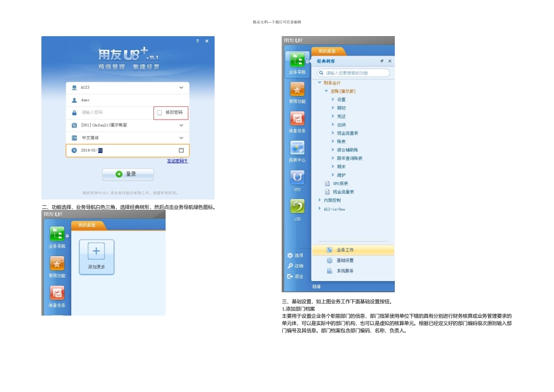Launch the iSD green sidebar icon
The image size is (554, 392).
297,206
